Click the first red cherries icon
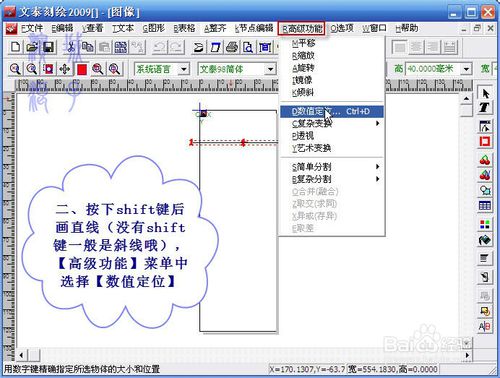This screenshot has height=378, width=500. [x=485, y=160]
